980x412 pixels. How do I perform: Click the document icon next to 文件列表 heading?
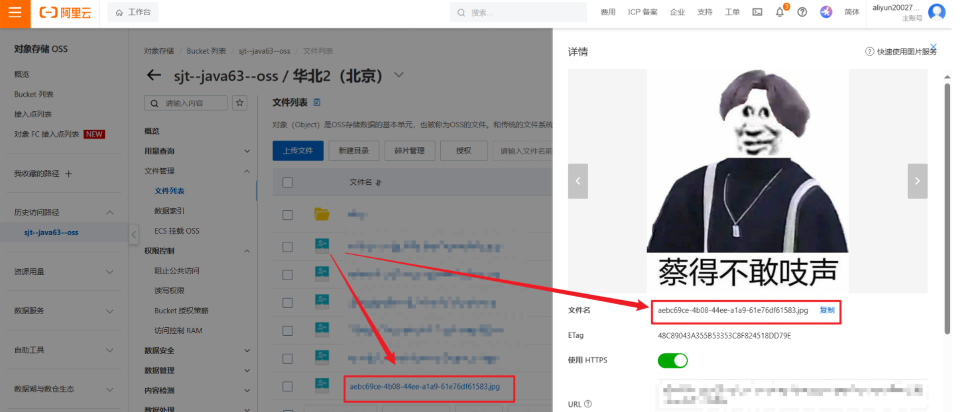[x=317, y=102]
